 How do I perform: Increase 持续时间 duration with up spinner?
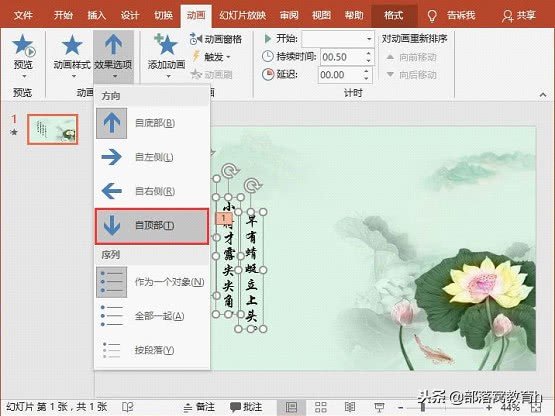pos(369,53)
